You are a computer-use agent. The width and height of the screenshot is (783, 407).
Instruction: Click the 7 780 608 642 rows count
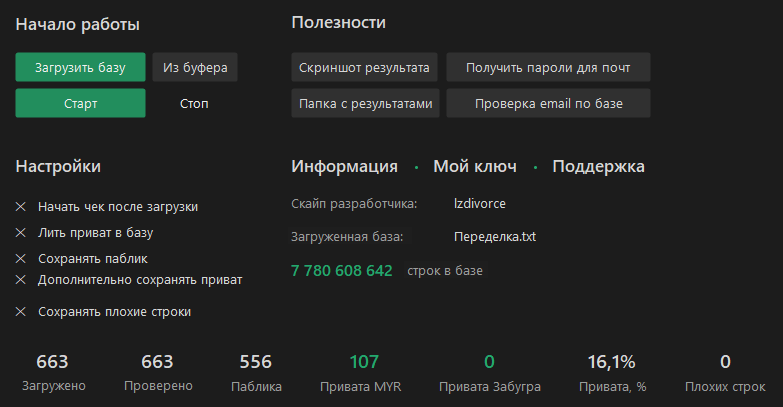point(342,271)
